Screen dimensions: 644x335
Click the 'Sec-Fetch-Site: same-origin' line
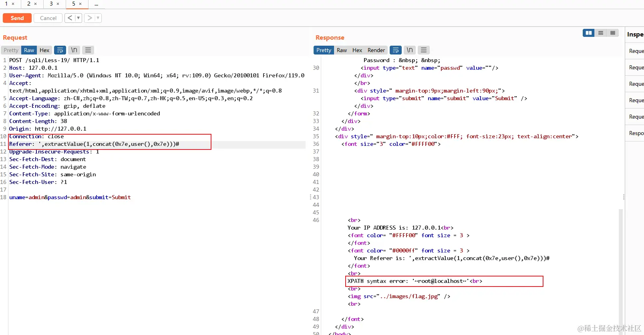tap(52, 174)
